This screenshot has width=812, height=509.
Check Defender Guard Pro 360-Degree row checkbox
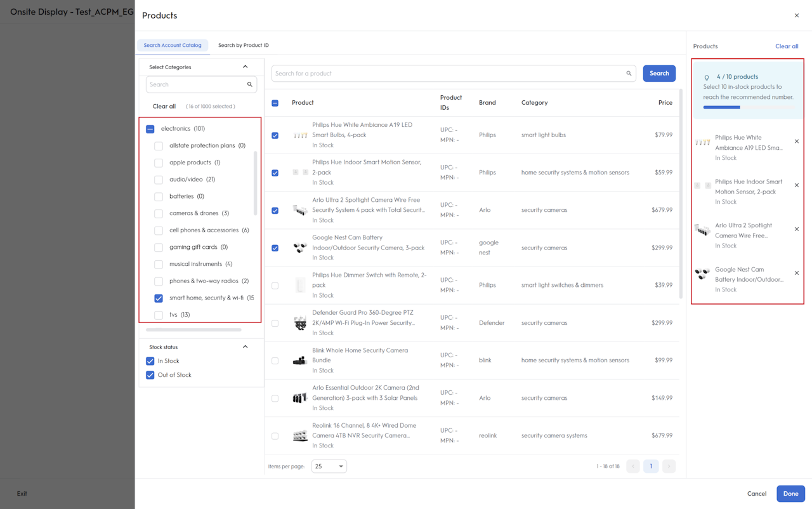pyautogui.click(x=275, y=323)
